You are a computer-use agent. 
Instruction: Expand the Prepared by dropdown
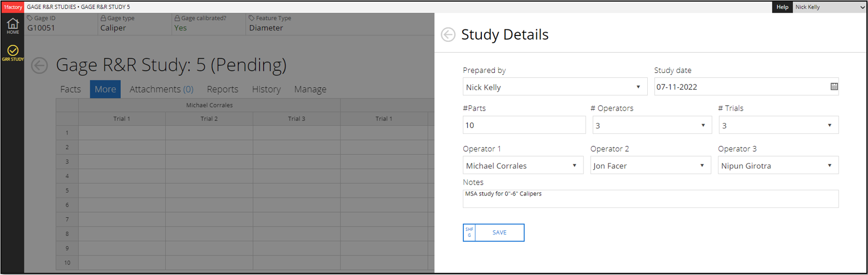click(554, 87)
